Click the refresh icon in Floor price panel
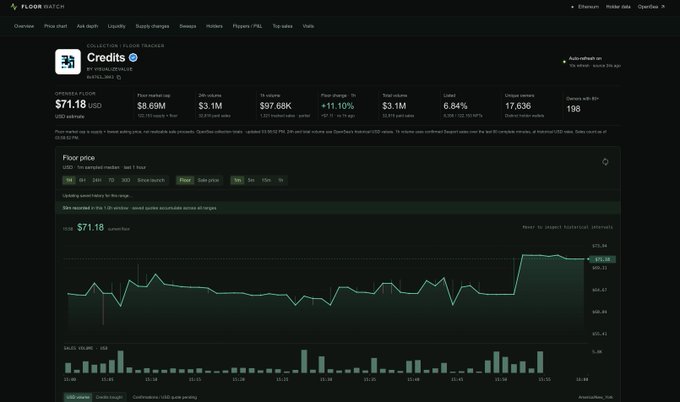This screenshot has height=402, width=680. (605, 162)
